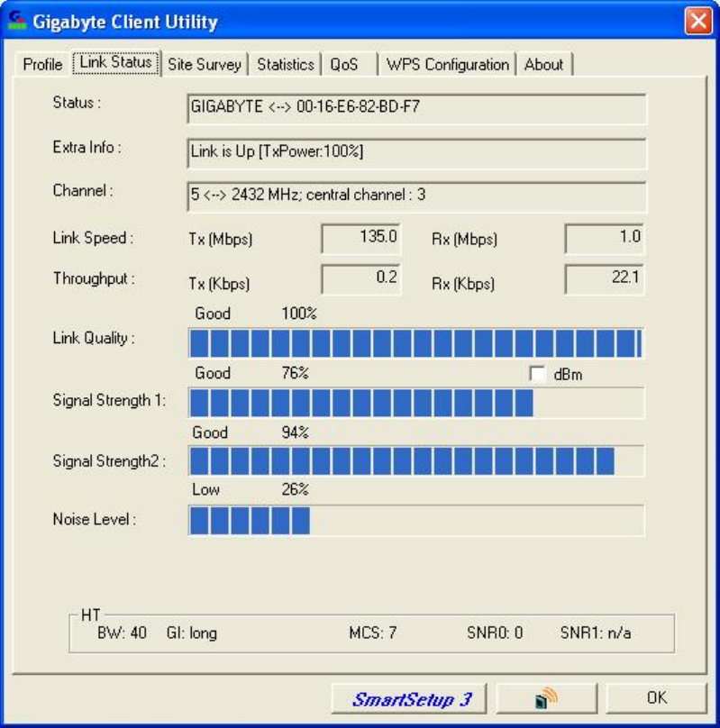Click the SmartSetup 3 button
This screenshot has height=728, width=720.
coord(409,698)
